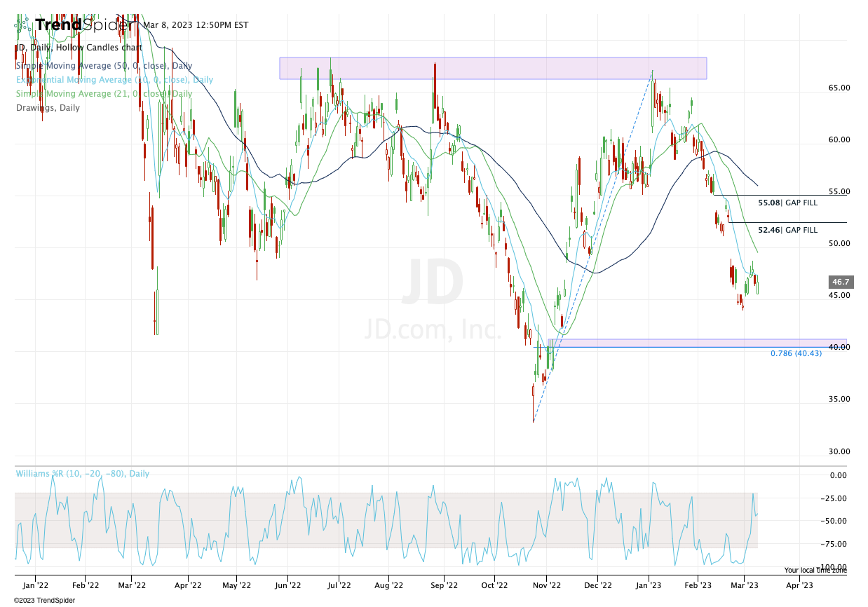This screenshot has width=868, height=607.
Task: Select the JD, Daily, Hollow Candles chart title
Action: tap(79, 48)
